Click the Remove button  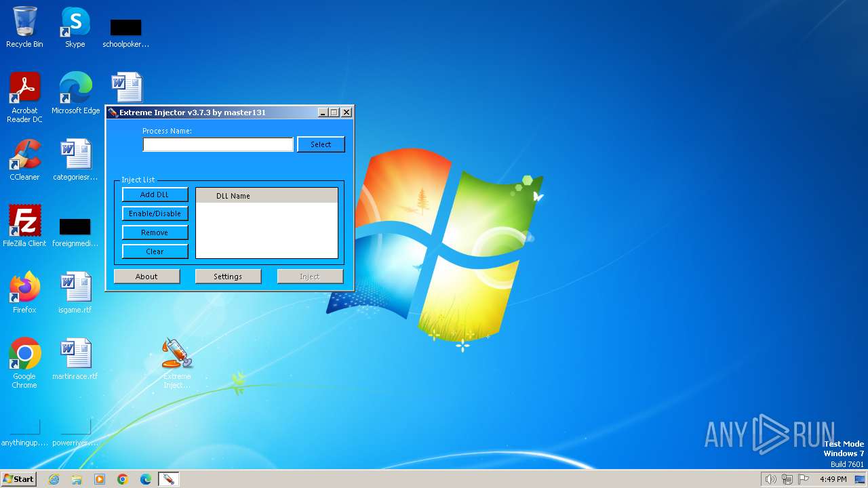(x=155, y=232)
